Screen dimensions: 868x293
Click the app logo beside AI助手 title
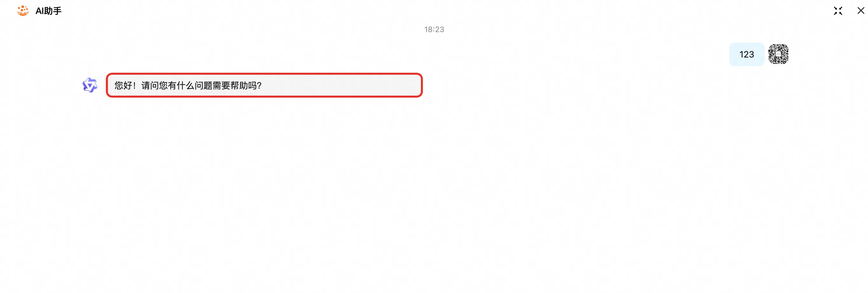point(23,11)
